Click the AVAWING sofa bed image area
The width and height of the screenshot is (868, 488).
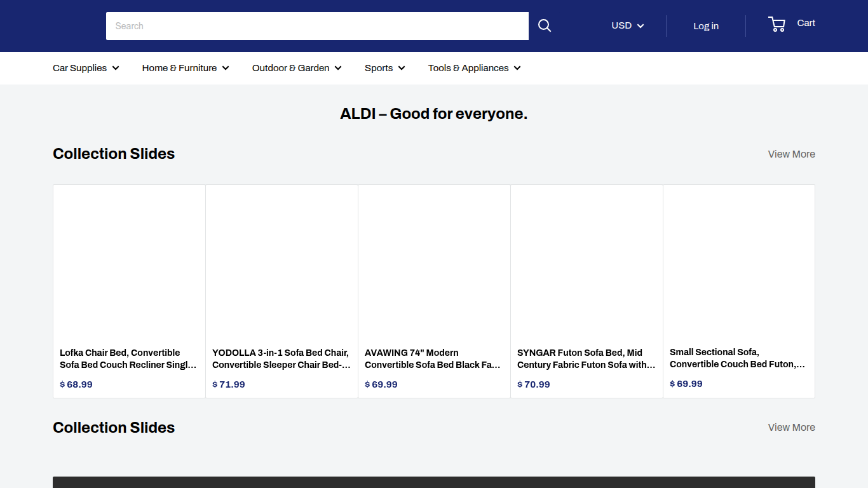pyautogui.click(x=434, y=264)
